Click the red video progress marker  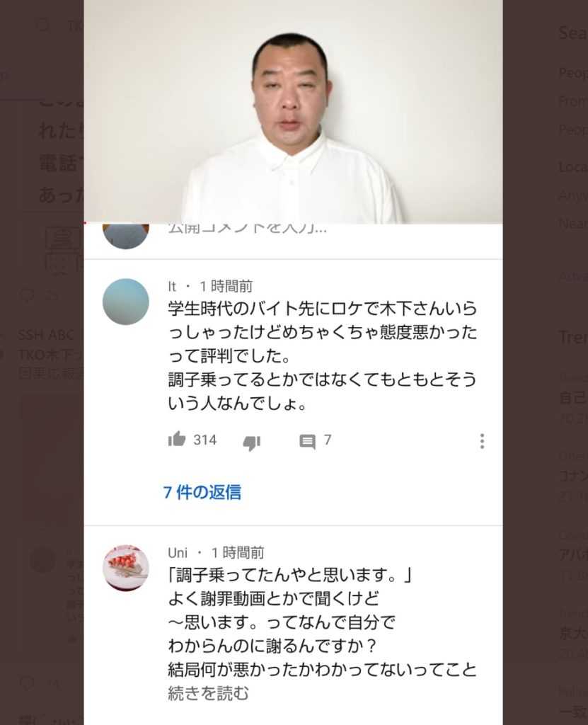(x=85, y=223)
